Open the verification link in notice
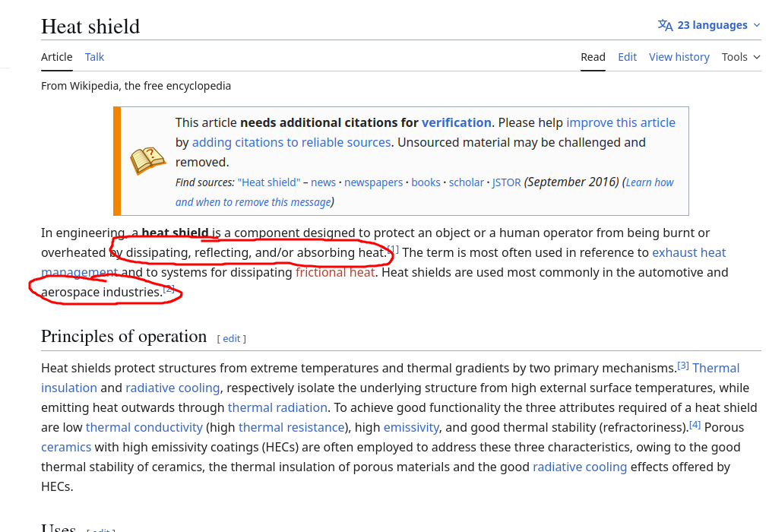Screen dimensions: 769x532 (x=456, y=122)
